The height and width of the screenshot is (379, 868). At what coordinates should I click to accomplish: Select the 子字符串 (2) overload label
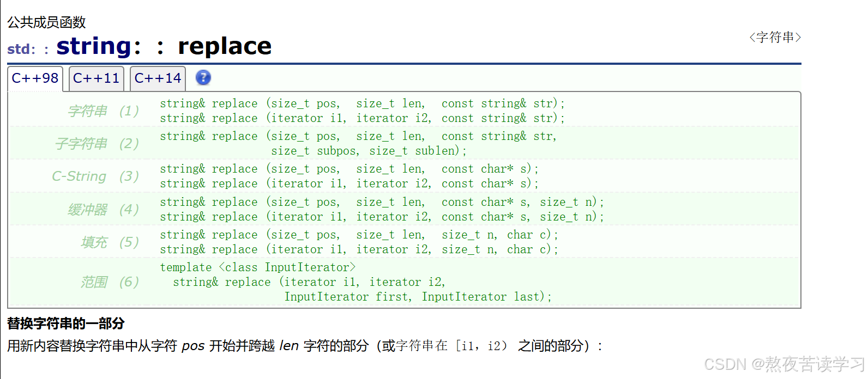tap(97, 144)
